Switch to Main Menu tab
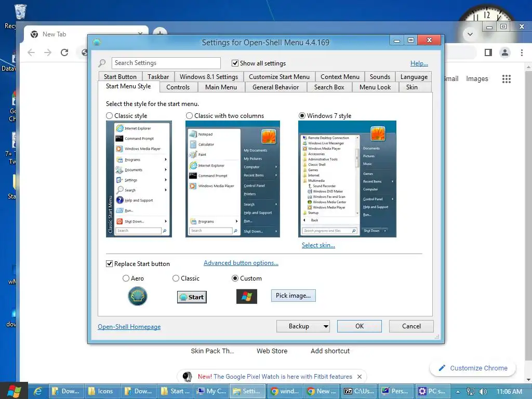Viewport: 532px width, 399px height. click(x=221, y=87)
